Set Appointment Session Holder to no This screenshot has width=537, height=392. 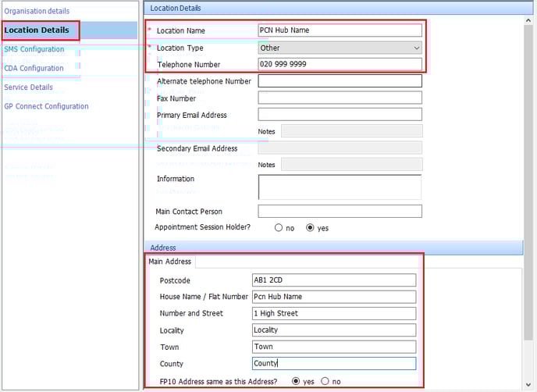click(279, 228)
